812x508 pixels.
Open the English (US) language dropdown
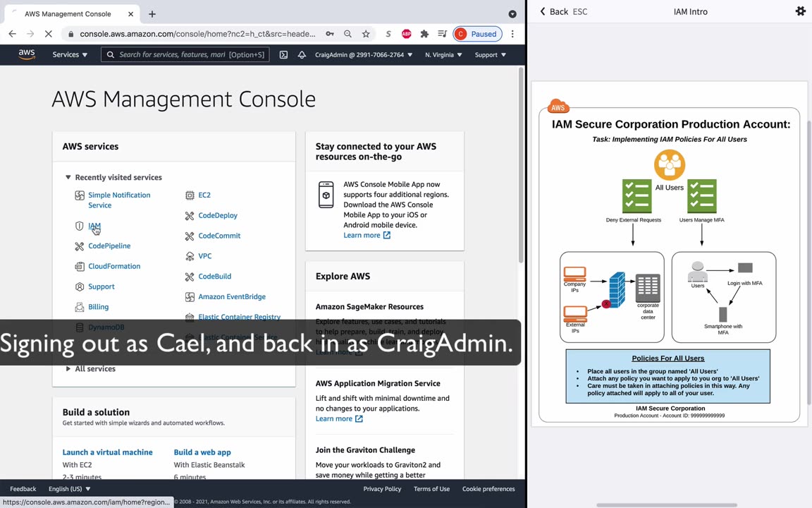pos(69,489)
